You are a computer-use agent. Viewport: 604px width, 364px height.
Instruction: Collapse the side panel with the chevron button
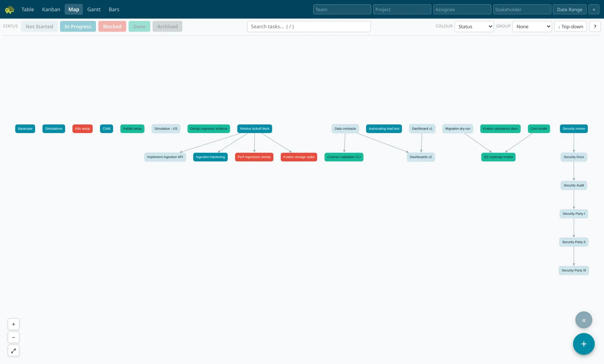point(584,320)
